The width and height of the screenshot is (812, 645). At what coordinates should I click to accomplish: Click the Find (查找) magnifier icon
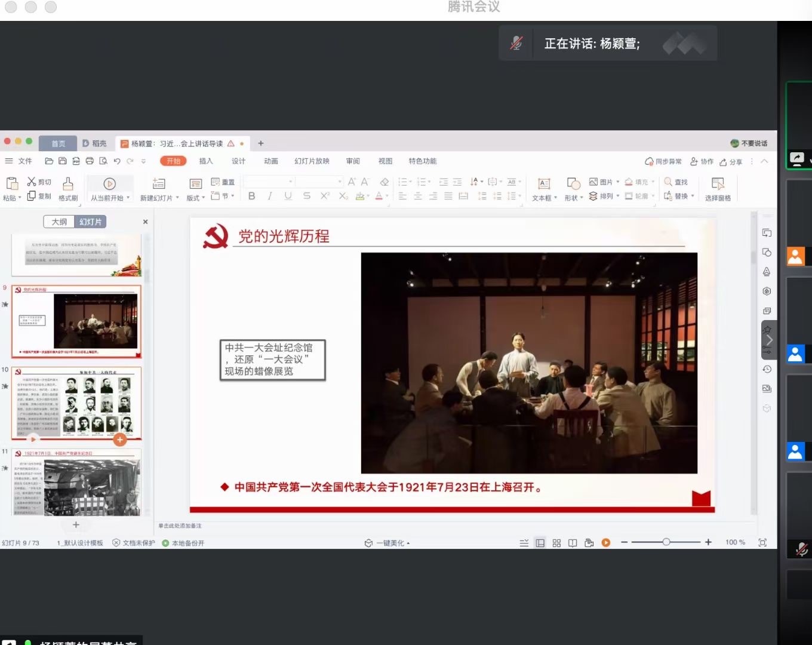pos(668,182)
